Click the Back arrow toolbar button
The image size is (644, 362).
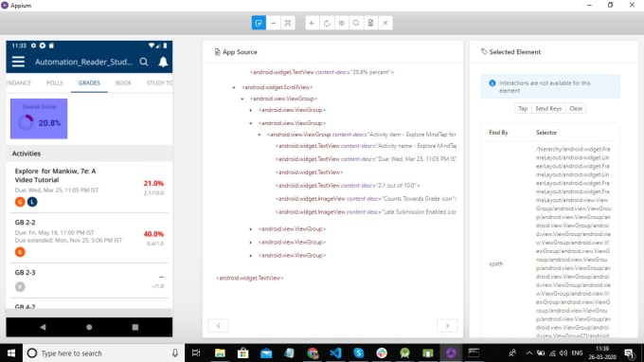tap(313, 23)
